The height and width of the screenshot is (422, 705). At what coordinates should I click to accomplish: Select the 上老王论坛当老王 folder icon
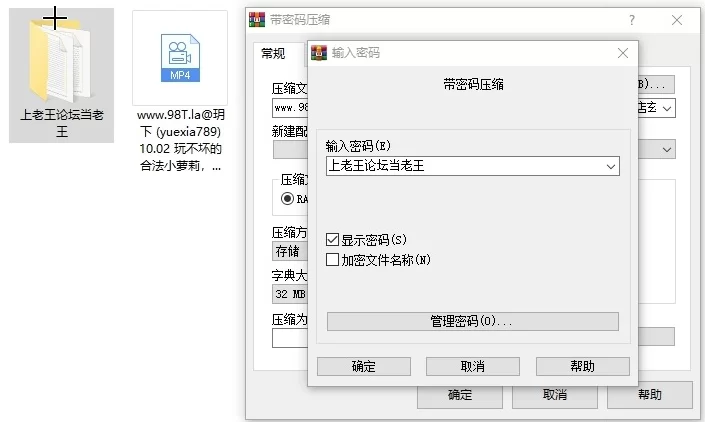pyautogui.click(x=61, y=59)
